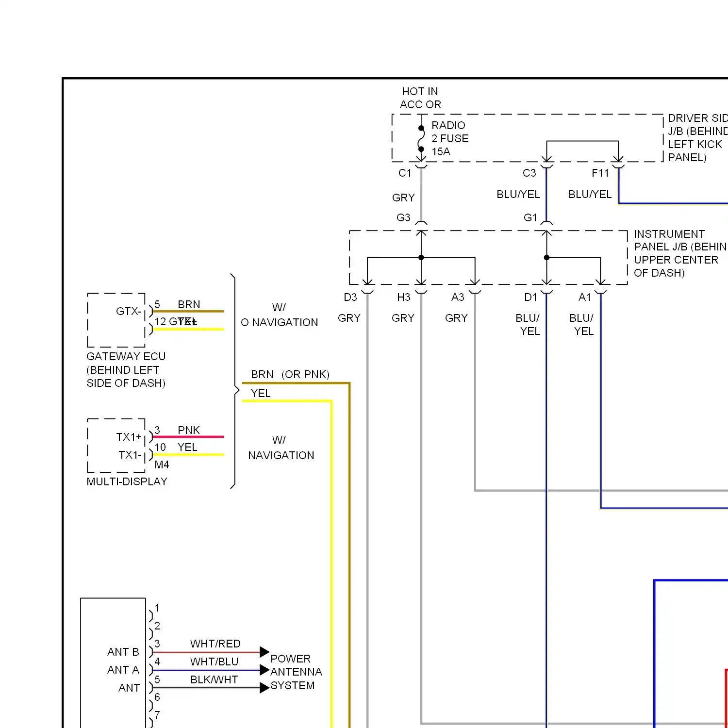This screenshot has width=728, height=728.
Task: Click the BLU/YEL label beside F11 wire
Action: point(590,195)
